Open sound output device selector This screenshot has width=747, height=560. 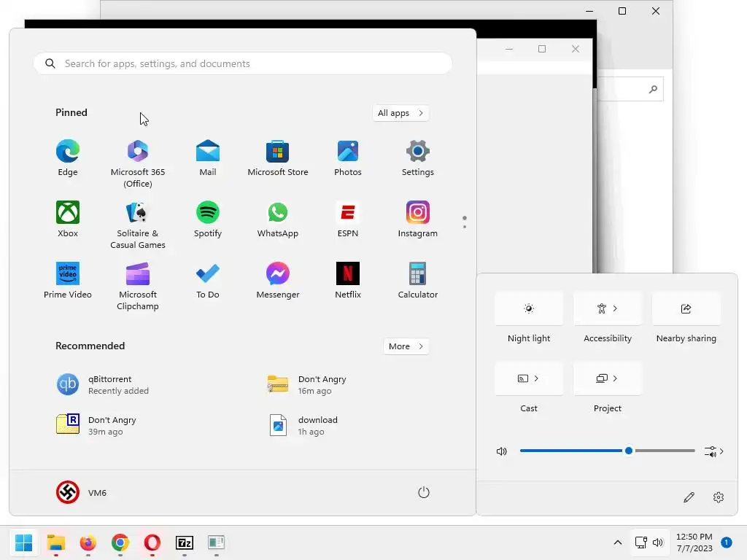tap(713, 451)
